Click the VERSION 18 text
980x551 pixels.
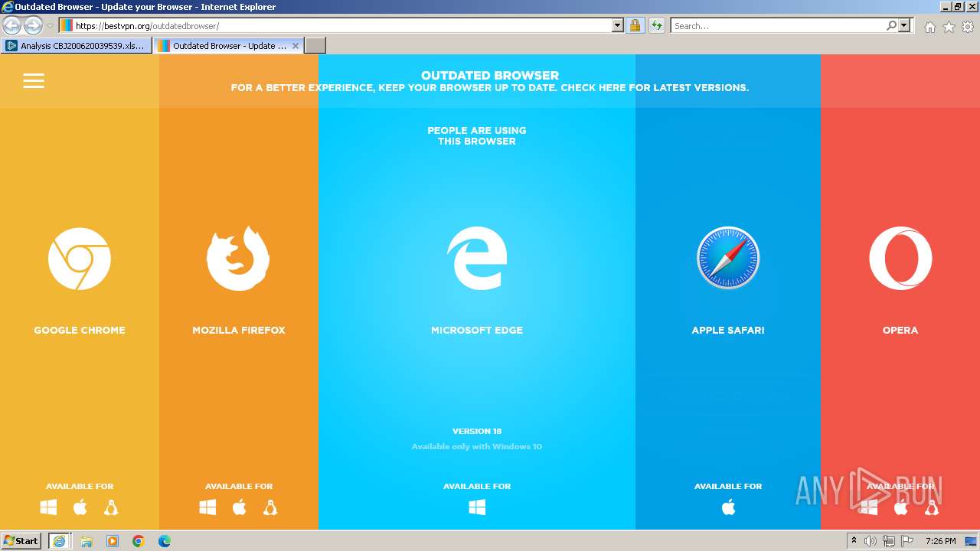tap(477, 431)
